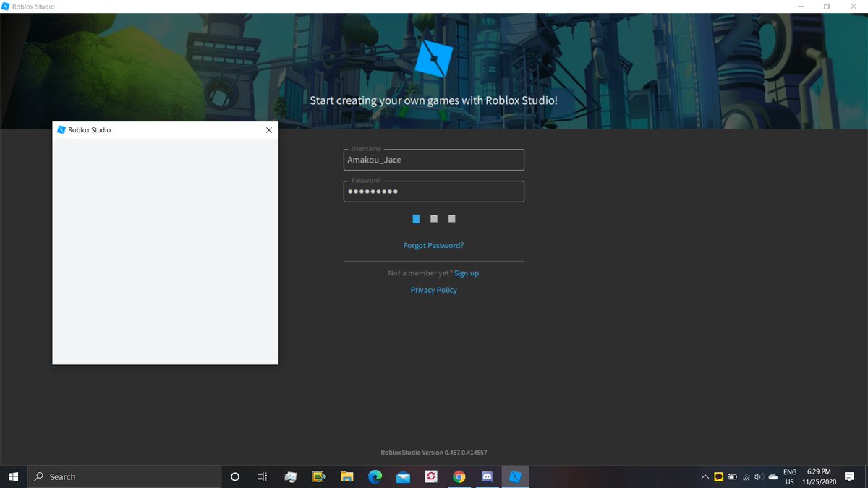Open the Mail app on the taskbar
The height and width of the screenshot is (488, 868).
403,476
